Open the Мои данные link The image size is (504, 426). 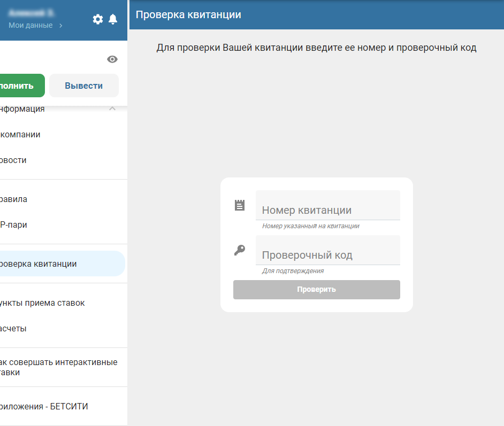[30, 25]
